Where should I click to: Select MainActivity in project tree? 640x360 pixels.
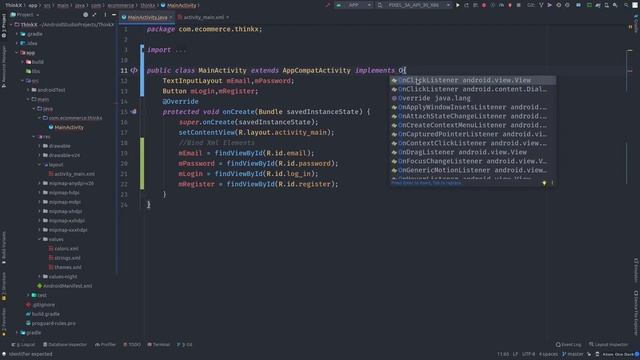[x=69, y=127]
